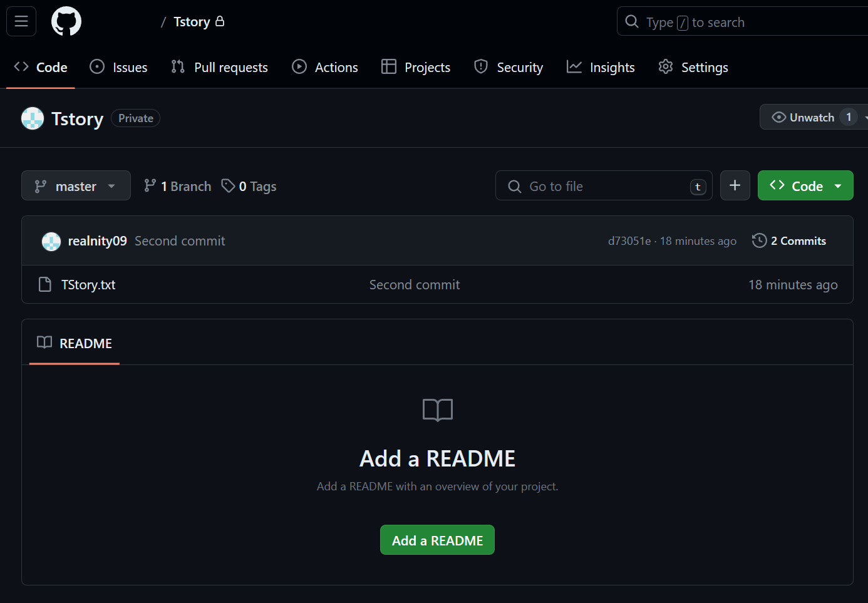Click the Security shield icon
Viewport: 868px width, 603px height.
(481, 66)
